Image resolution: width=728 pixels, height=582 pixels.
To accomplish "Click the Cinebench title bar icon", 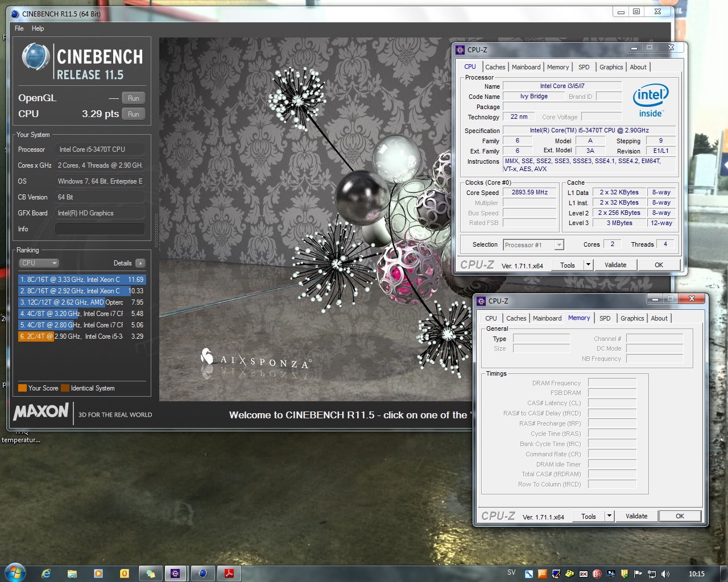I will pos(15,14).
